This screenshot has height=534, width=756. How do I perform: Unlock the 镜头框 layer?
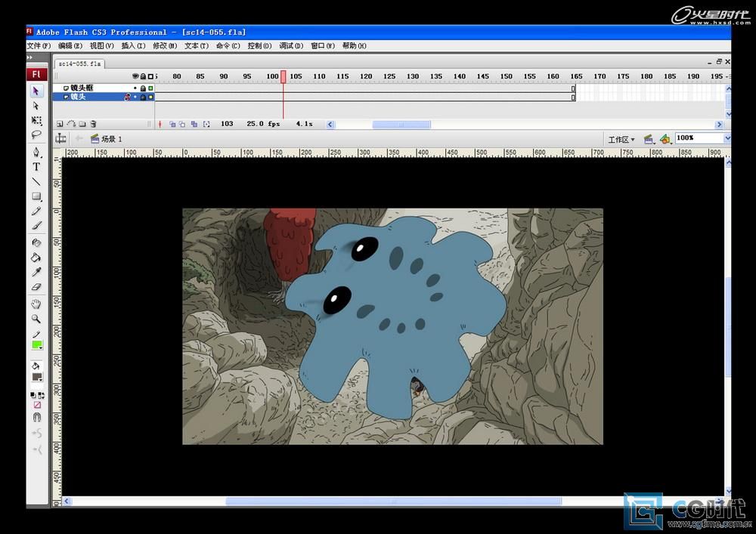143,88
